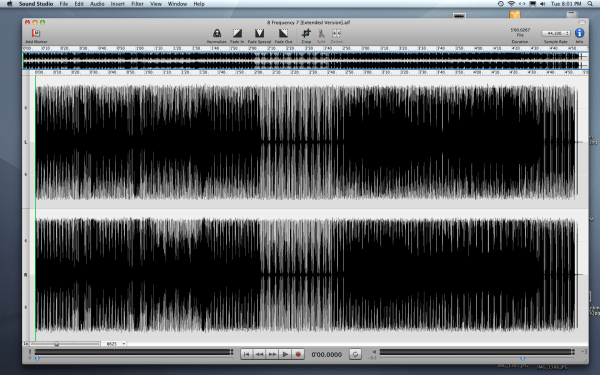Start recording with the red record button
The height and width of the screenshot is (375, 600).
tap(298, 354)
